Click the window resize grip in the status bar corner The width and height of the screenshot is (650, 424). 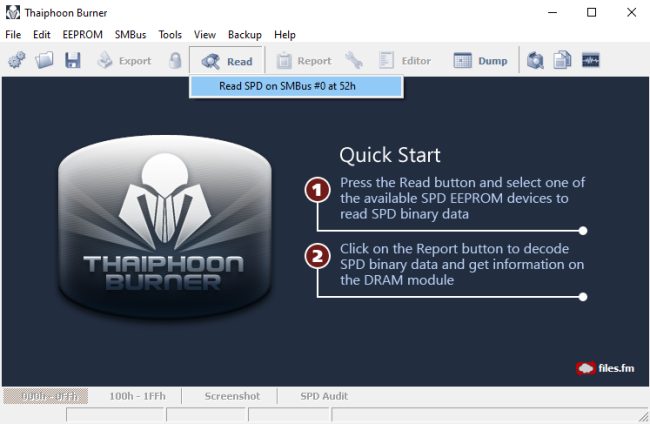tap(643, 416)
